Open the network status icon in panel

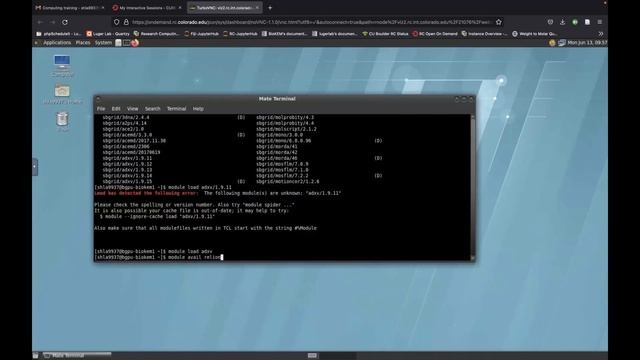562,42
